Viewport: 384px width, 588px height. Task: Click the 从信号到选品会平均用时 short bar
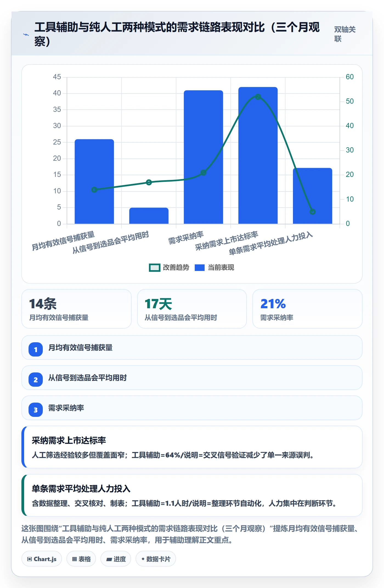point(149,216)
